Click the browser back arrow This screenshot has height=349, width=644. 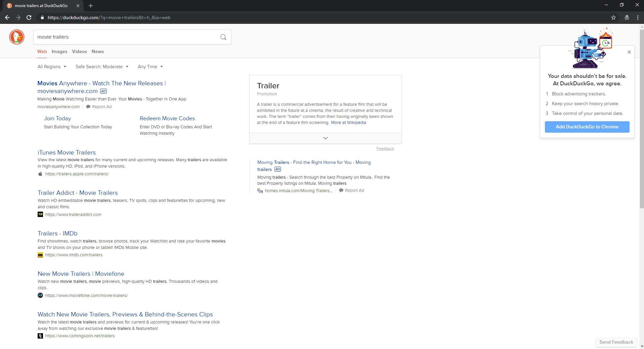pyautogui.click(x=7, y=17)
